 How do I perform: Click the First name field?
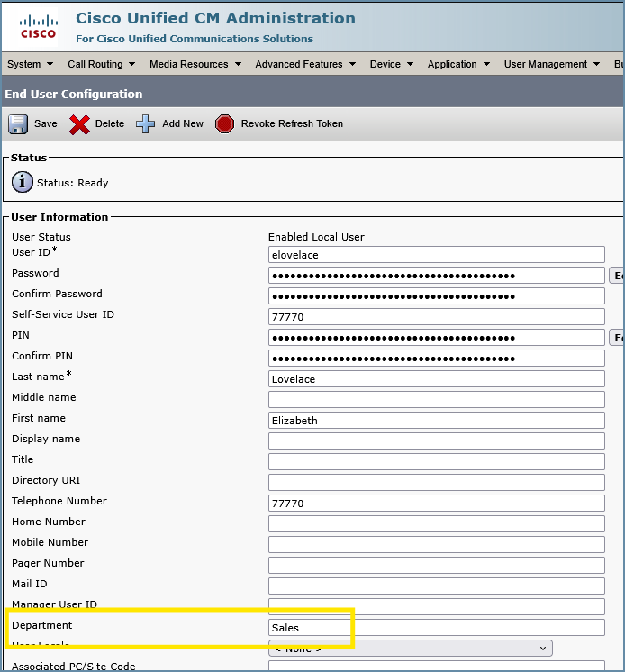tap(437, 421)
